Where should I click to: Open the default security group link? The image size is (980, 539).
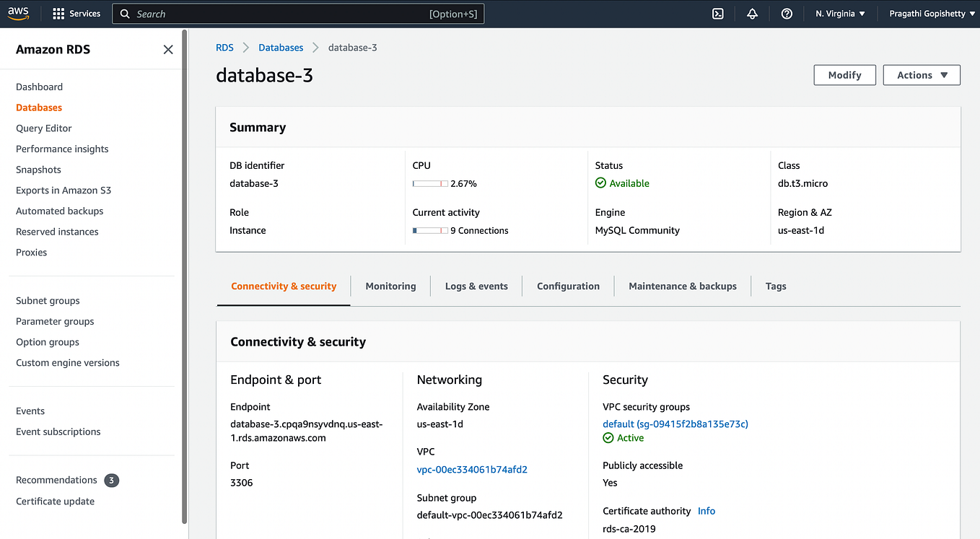pos(675,424)
